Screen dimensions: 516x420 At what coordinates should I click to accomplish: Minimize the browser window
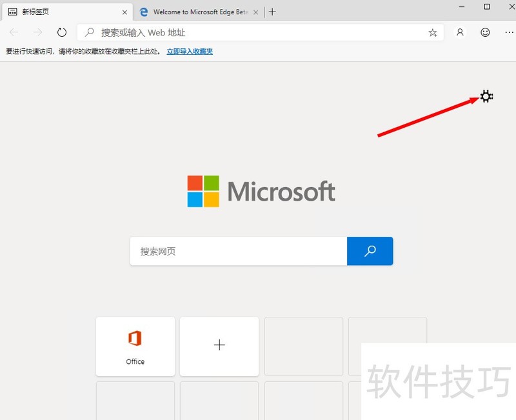462,6
